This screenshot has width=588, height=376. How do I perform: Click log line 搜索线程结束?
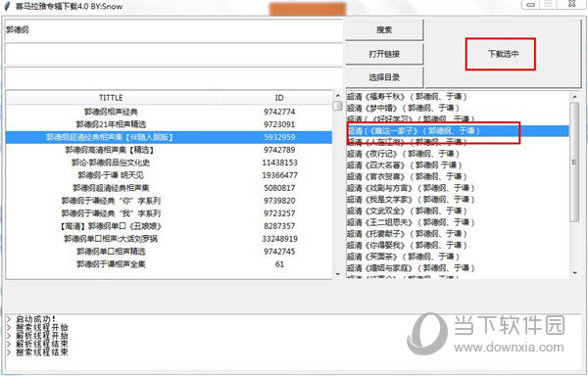41,352
